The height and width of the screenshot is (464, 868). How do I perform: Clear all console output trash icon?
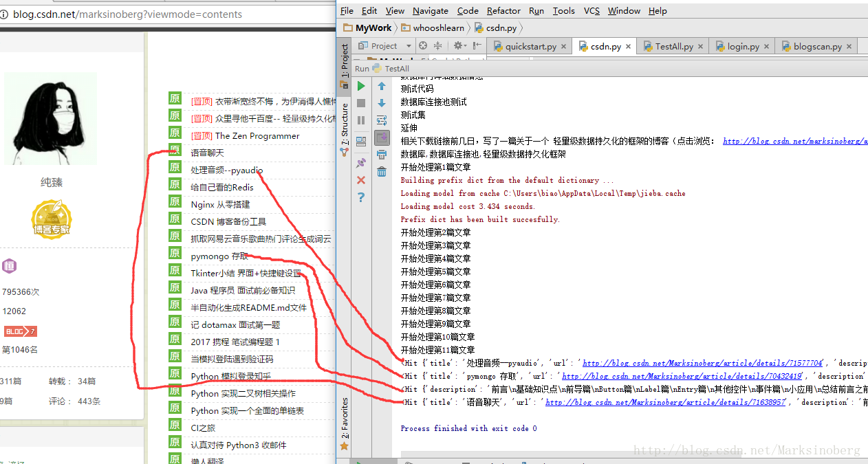(x=382, y=172)
